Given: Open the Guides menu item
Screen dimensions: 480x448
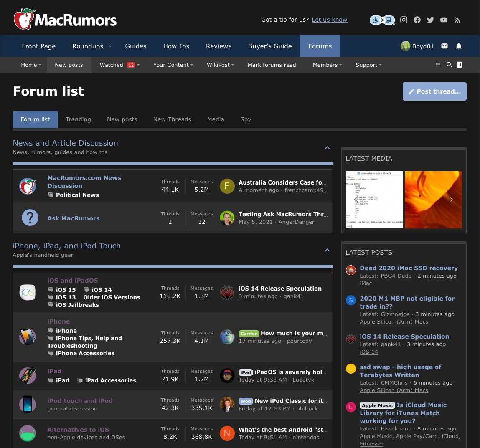Looking at the screenshot, I should 136,46.
